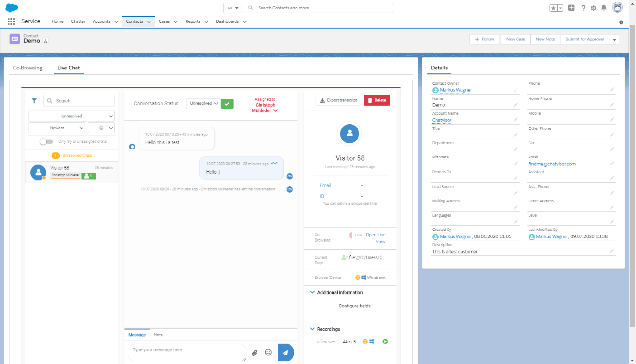The width and height of the screenshot is (636, 364).
Task: Click the Visitor 58 profile avatar
Action: (x=349, y=134)
